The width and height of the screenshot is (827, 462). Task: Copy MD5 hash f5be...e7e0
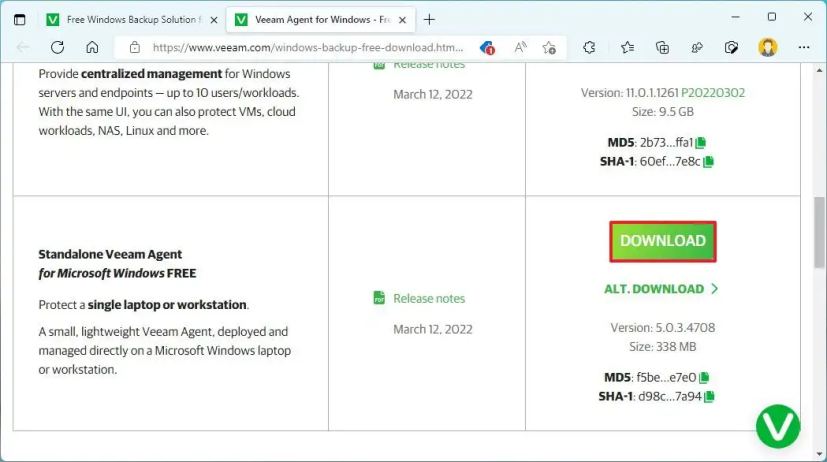[x=704, y=378]
